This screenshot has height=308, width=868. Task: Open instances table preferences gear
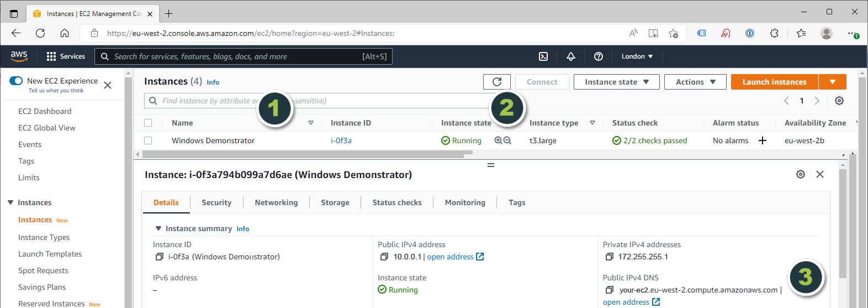pyautogui.click(x=839, y=101)
